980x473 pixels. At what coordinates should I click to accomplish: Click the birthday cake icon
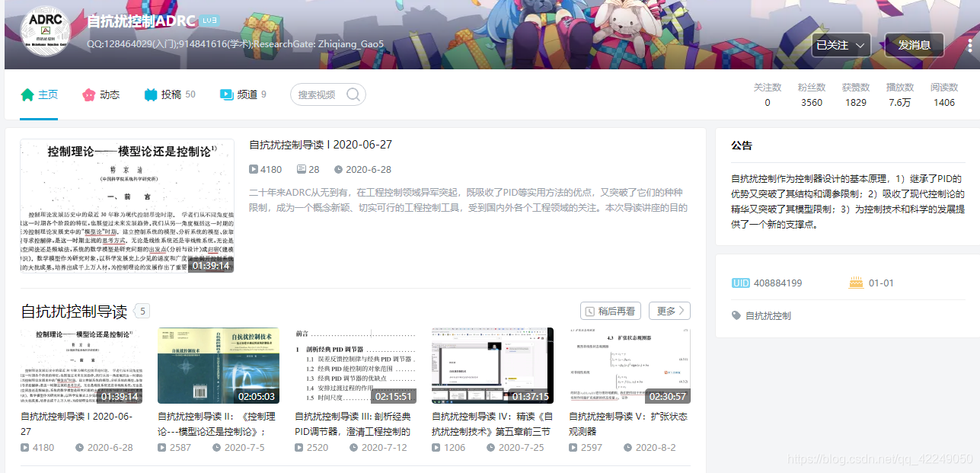[x=856, y=283]
